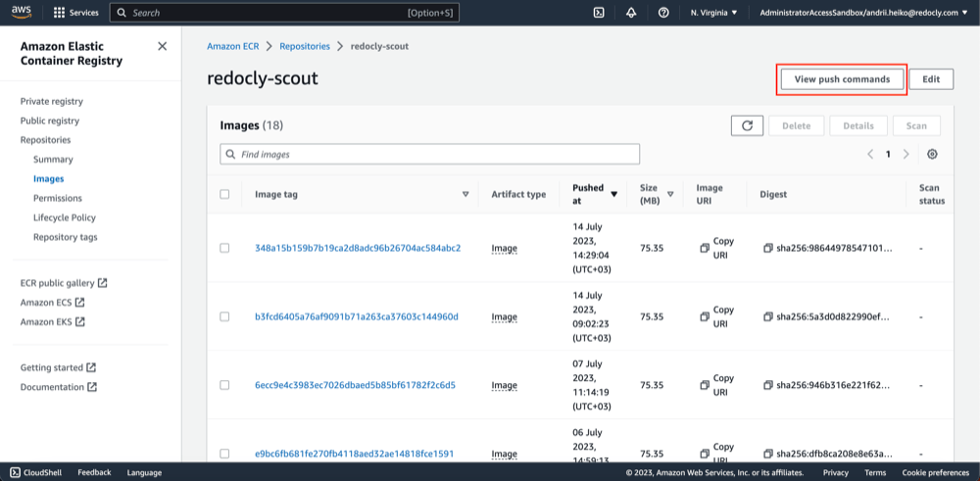This screenshot has width=980, height=481.
Task: Sort by Pushed at column arrow
Action: click(x=613, y=194)
